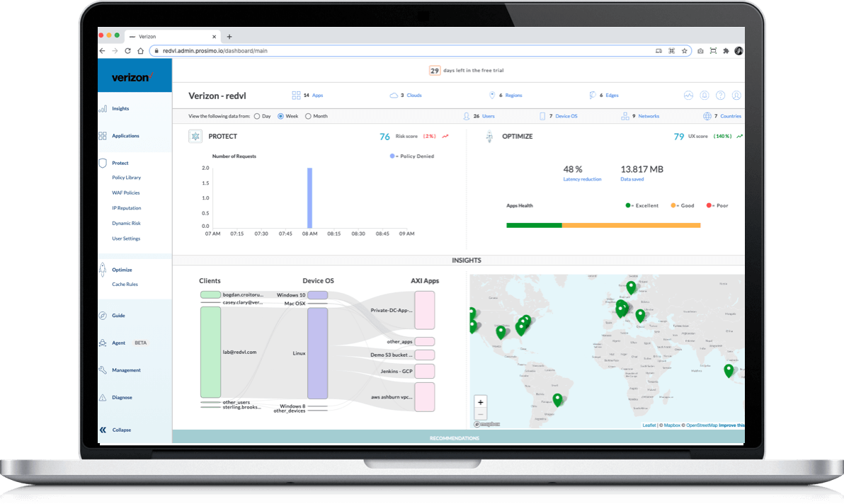Zoom in on the map with plus button

481,402
